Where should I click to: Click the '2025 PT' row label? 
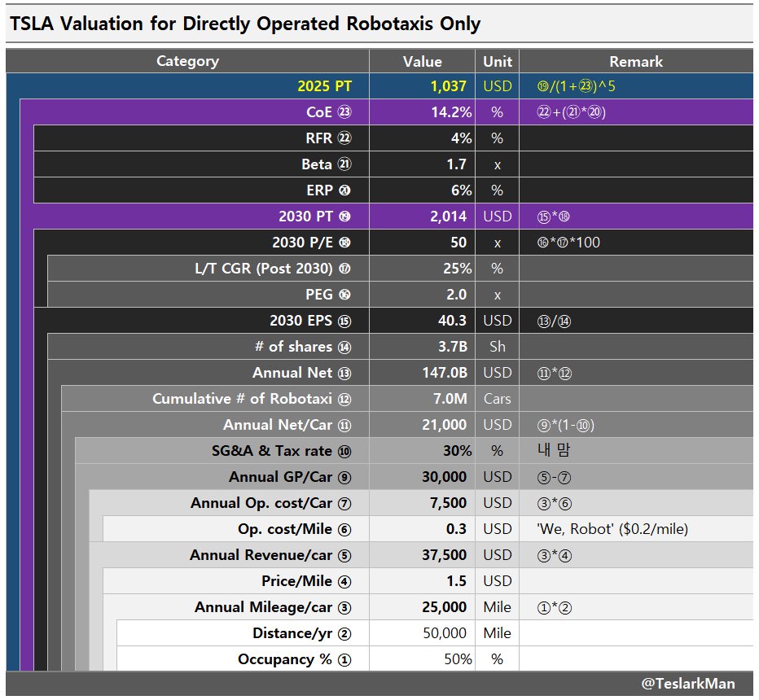click(x=324, y=86)
